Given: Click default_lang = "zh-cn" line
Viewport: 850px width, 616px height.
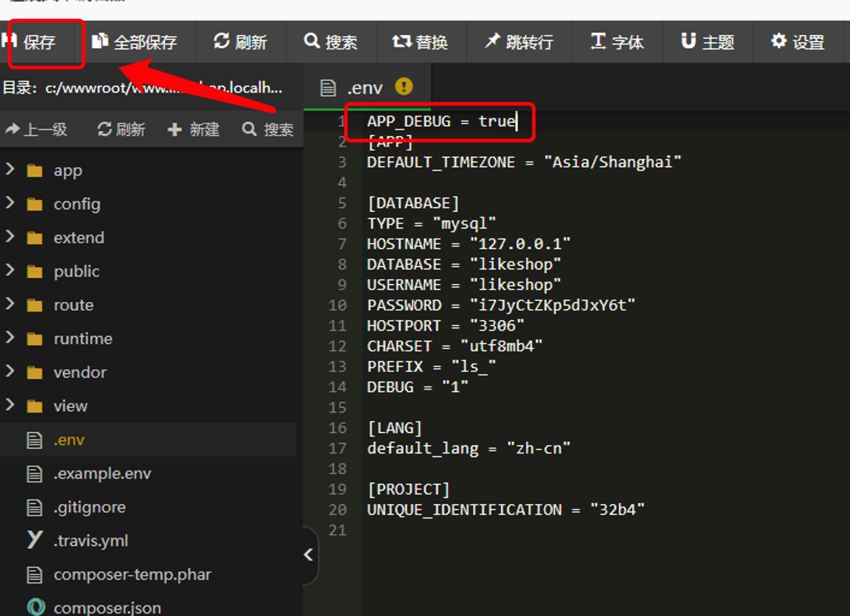Looking at the screenshot, I should tap(468, 448).
